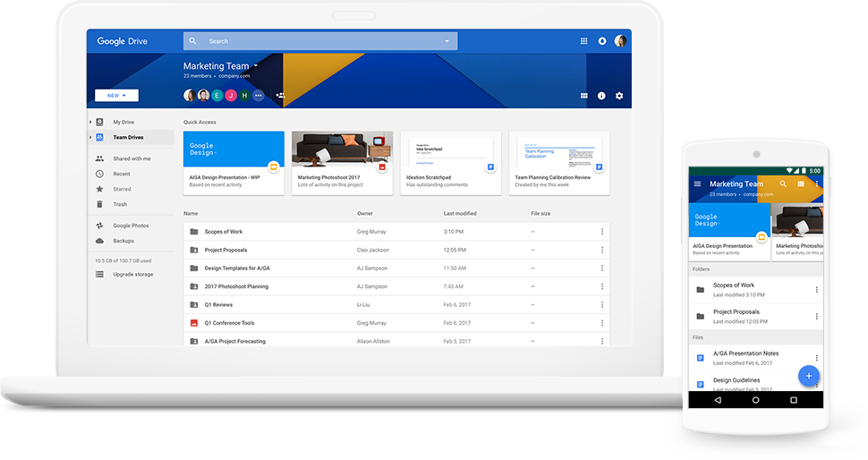
Task: Open Backups in sidebar
Action: click(123, 241)
